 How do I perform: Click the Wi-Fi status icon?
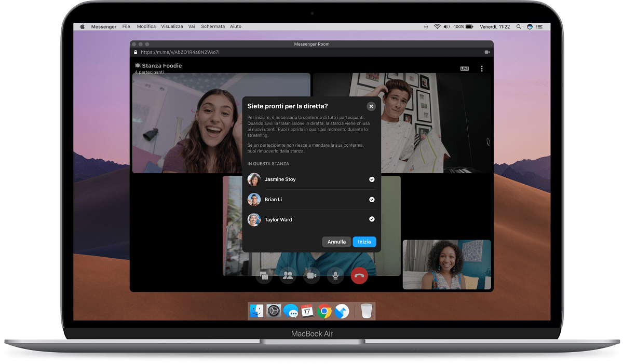437,26
